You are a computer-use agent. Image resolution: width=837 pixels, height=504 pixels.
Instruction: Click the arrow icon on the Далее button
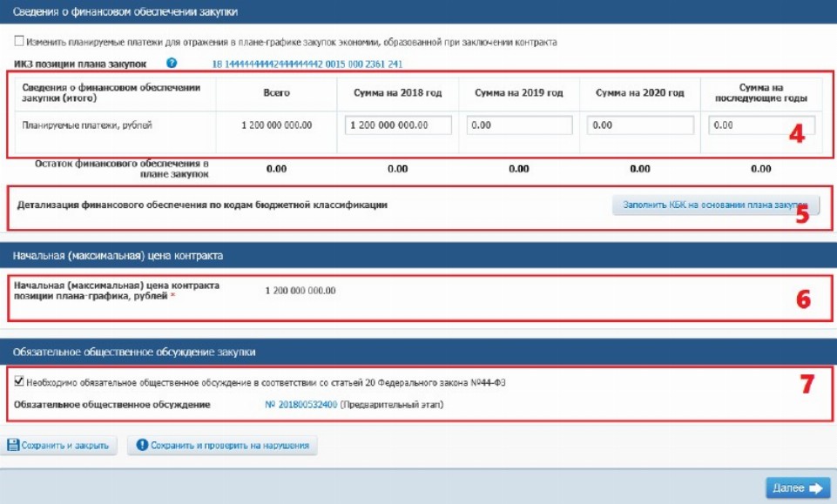click(x=815, y=488)
